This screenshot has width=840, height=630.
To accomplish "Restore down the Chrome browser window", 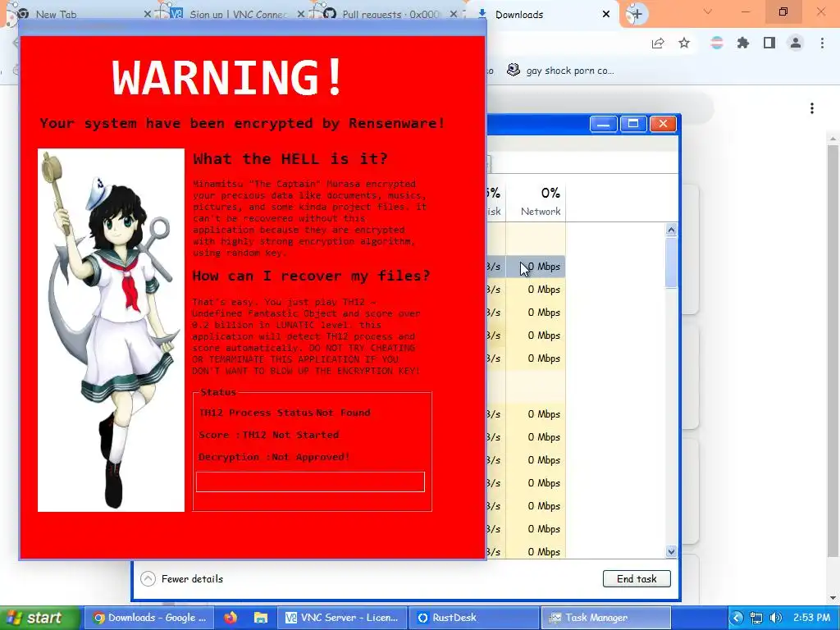I will point(783,11).
